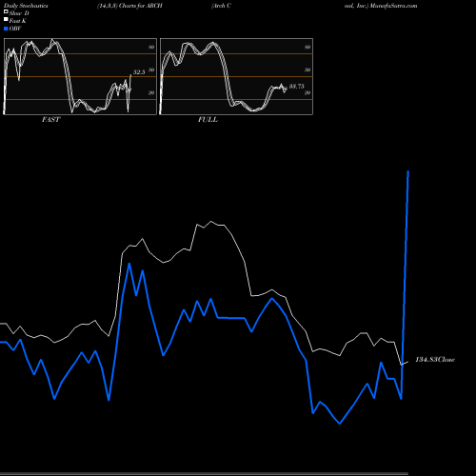Click the Fast K white legend swatch
The width and height of the screenshot is (476, 476).
pyautogui.click(x=6, y=20)
